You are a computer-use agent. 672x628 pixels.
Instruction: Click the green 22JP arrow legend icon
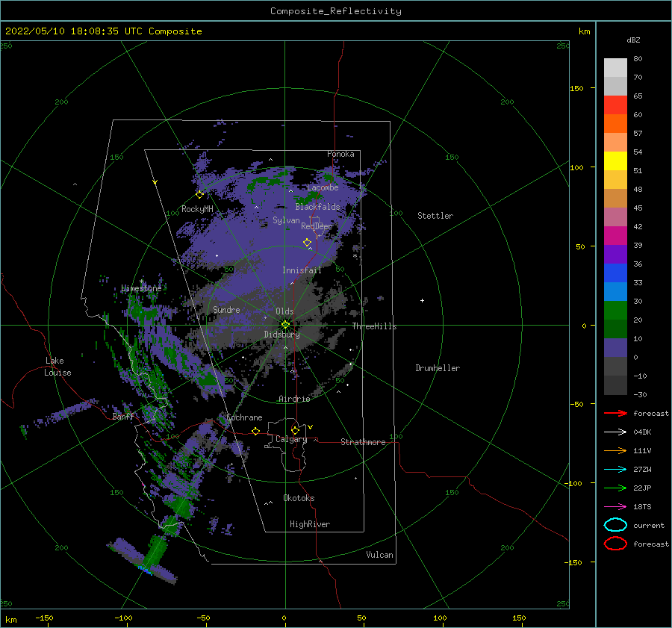pos(615,488)
